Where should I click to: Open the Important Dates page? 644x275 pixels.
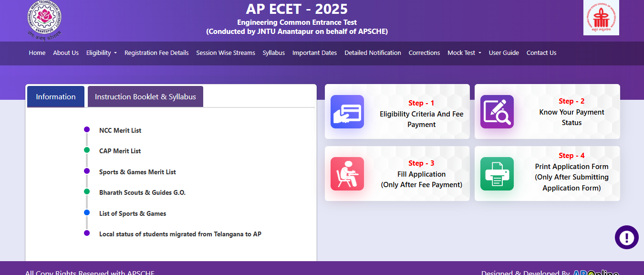[x=314, y=53]
